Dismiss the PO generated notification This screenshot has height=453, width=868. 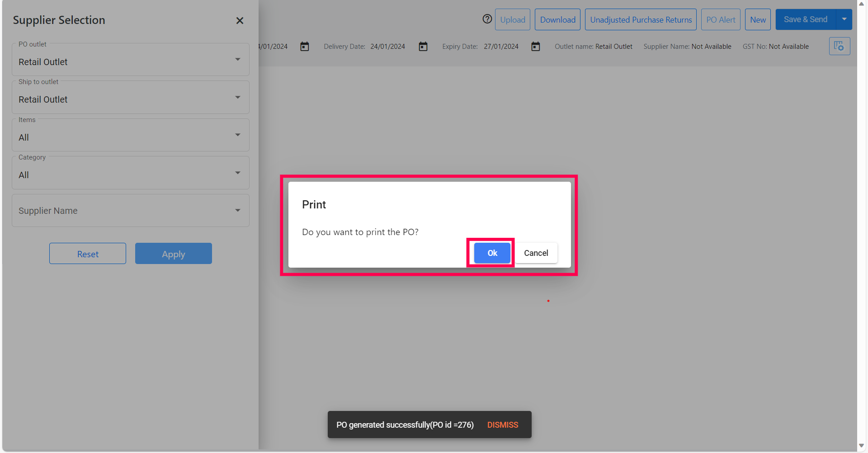tap(503, 425)
